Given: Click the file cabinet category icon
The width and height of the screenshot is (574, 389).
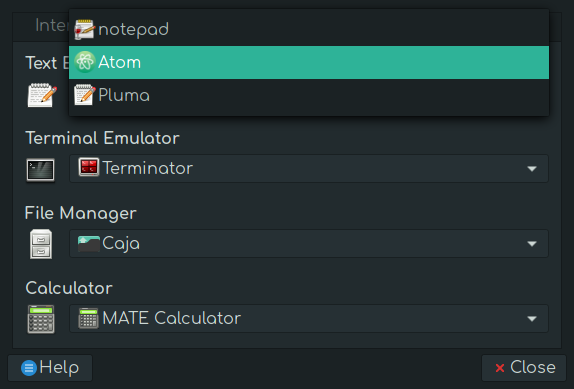Looking at the screenshot, I should click(x=41, y=244).
